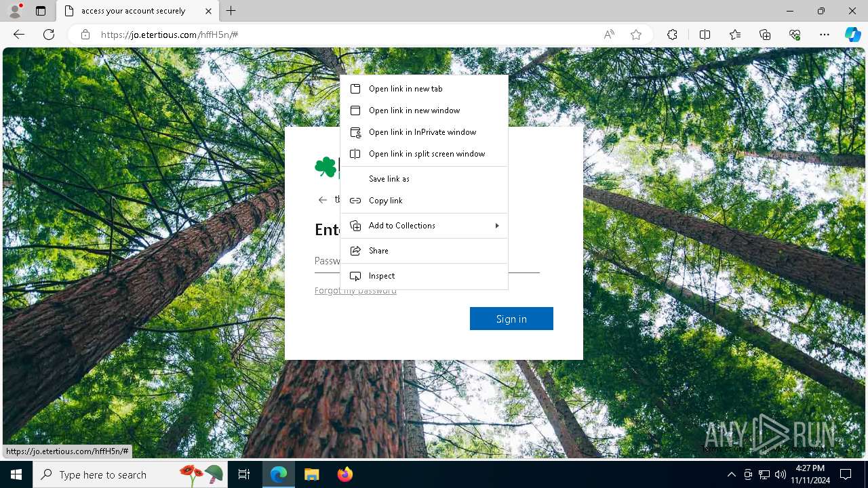Image resolution: width=868 pixels, height=488 pixels.
Task: Open Settings and more ellipsis menu
Action: pos(825,35)
